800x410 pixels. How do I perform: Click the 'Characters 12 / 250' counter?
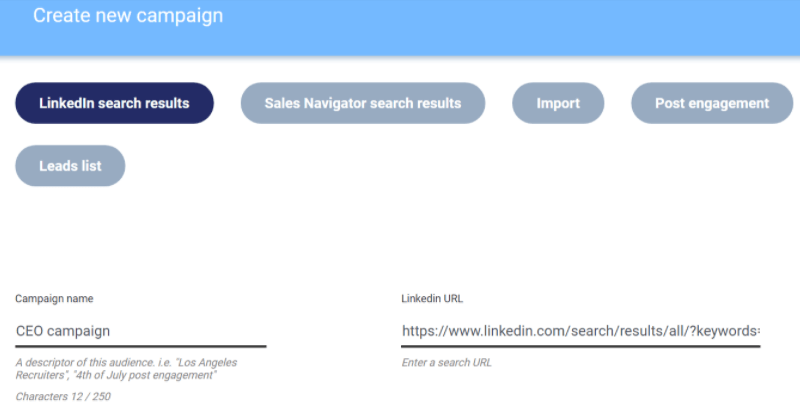coord(63,396)
